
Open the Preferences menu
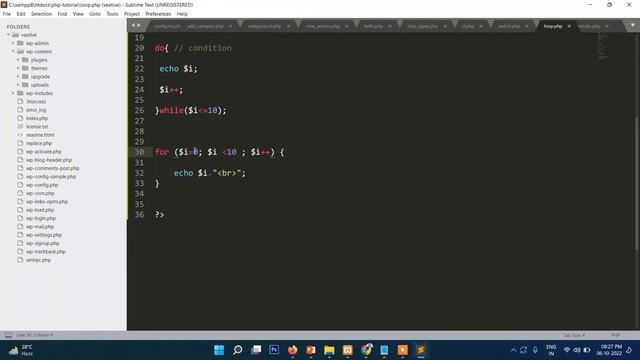158,14
